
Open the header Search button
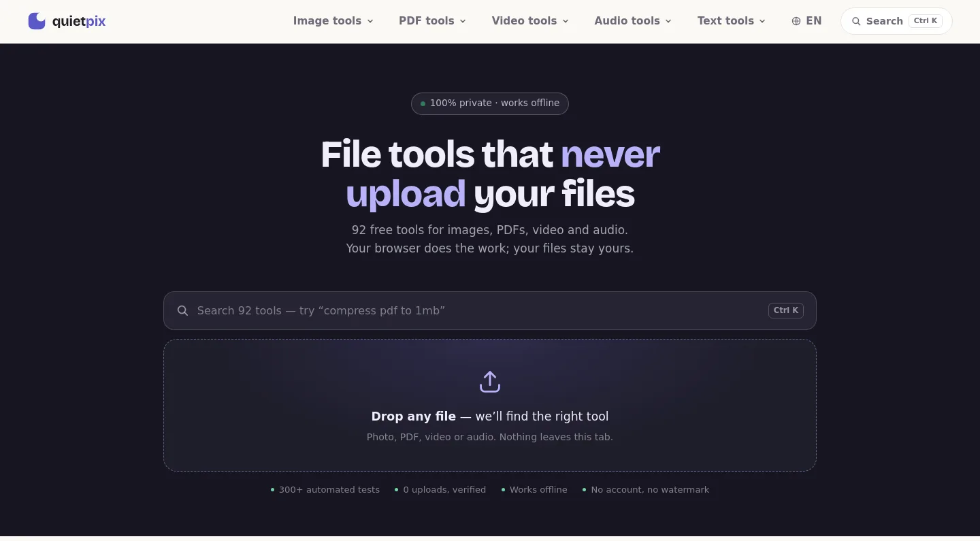click(896, 21)
